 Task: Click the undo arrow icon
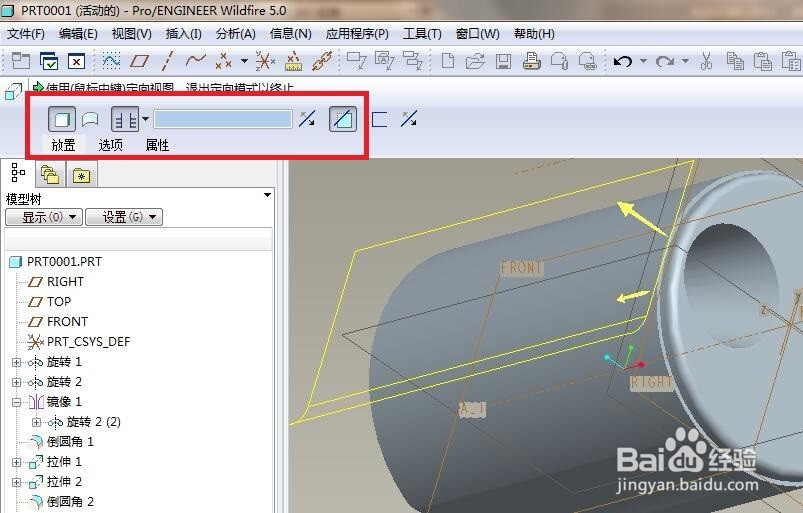pyautogui.click(x=623, y=61)
